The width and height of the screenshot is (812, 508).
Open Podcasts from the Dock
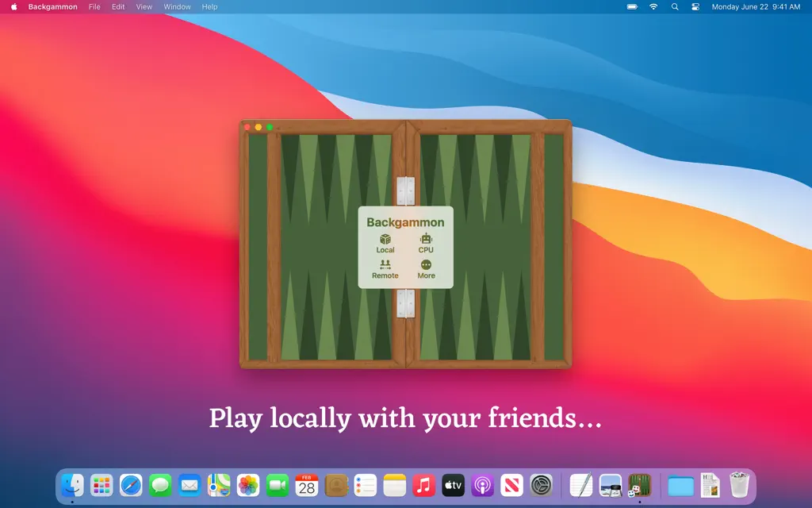(483, 486)
